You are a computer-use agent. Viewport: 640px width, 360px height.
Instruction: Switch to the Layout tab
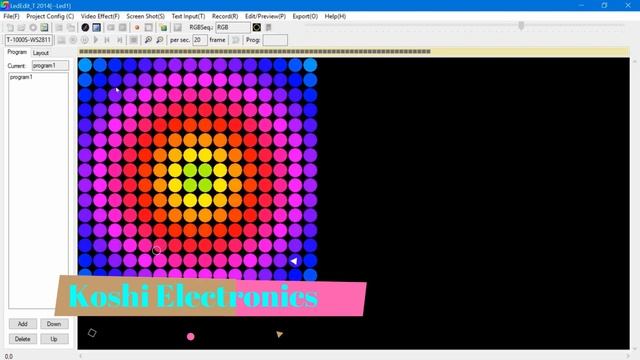coord(40,53)
